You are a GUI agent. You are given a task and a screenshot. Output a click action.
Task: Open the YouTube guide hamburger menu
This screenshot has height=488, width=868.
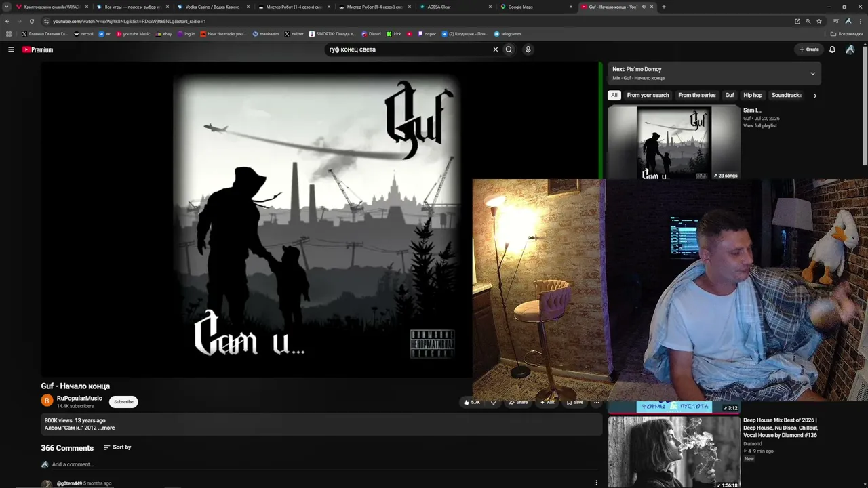(11, 49)
